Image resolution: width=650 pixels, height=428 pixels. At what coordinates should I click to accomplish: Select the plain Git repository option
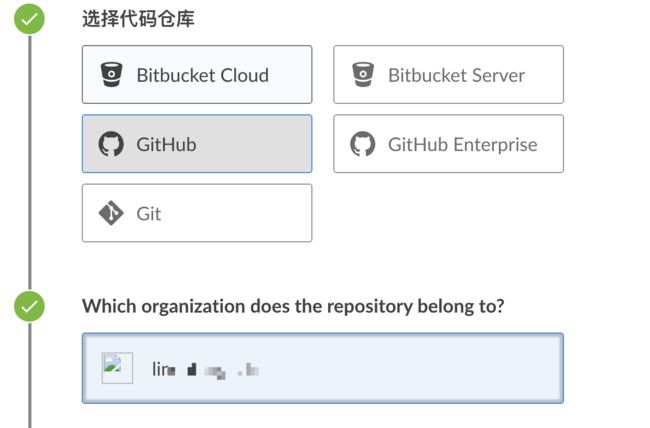click(x=197, y=213)
